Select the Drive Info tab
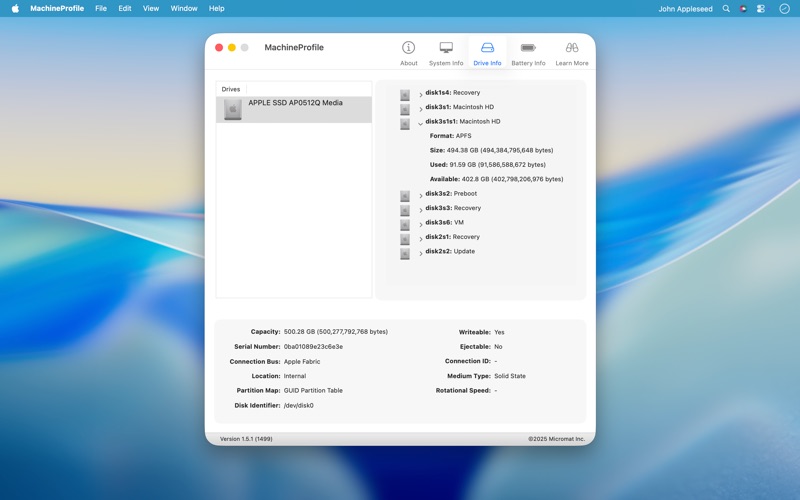This screenshot has height=500, width=800. [x=487, y=54]
